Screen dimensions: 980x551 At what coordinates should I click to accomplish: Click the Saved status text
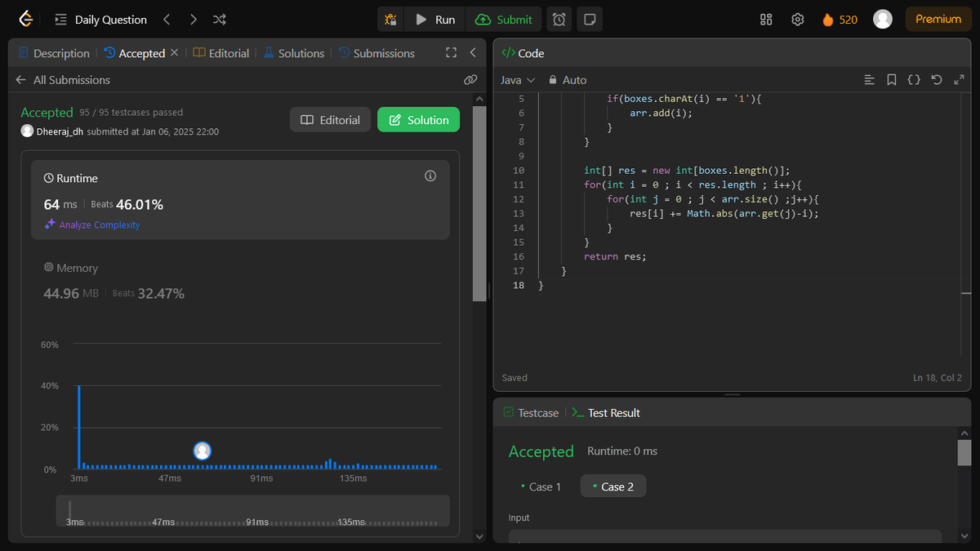click(x=514, y=378)
